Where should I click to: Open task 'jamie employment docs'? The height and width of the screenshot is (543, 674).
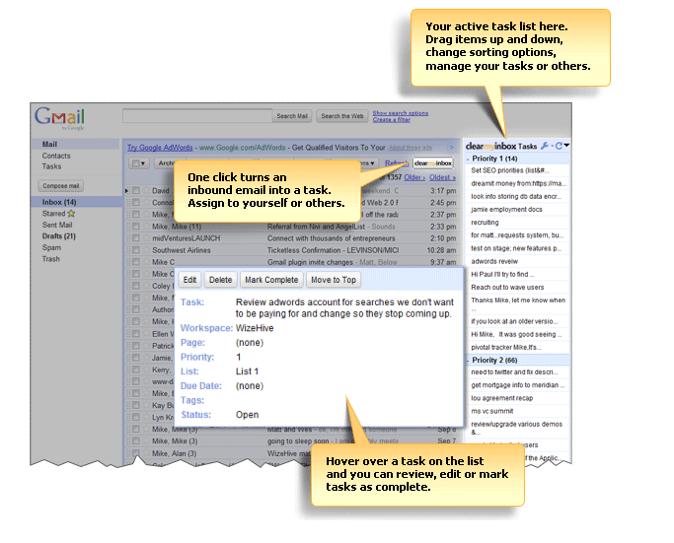click(x=507, y=209)
